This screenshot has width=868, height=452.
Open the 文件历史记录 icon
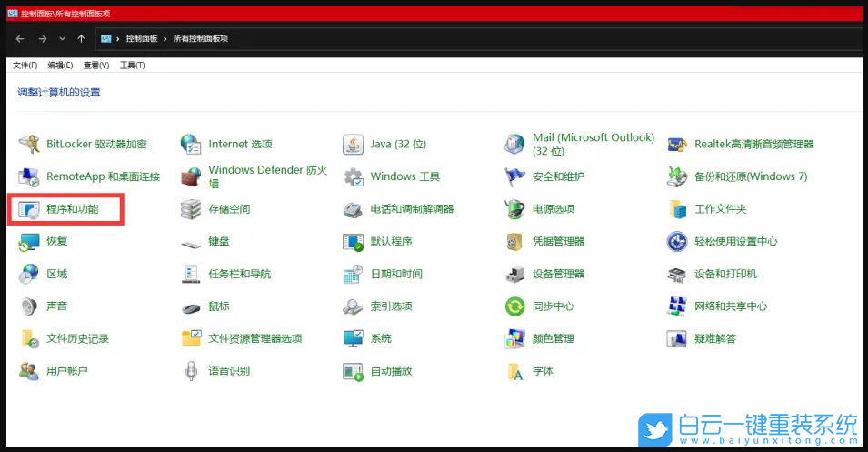click(29, 338)
